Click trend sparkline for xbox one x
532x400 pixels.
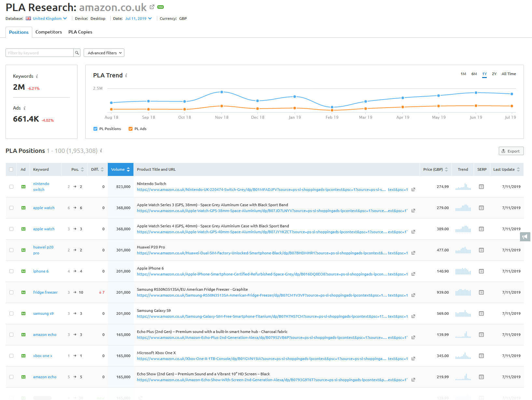(463, 356)
